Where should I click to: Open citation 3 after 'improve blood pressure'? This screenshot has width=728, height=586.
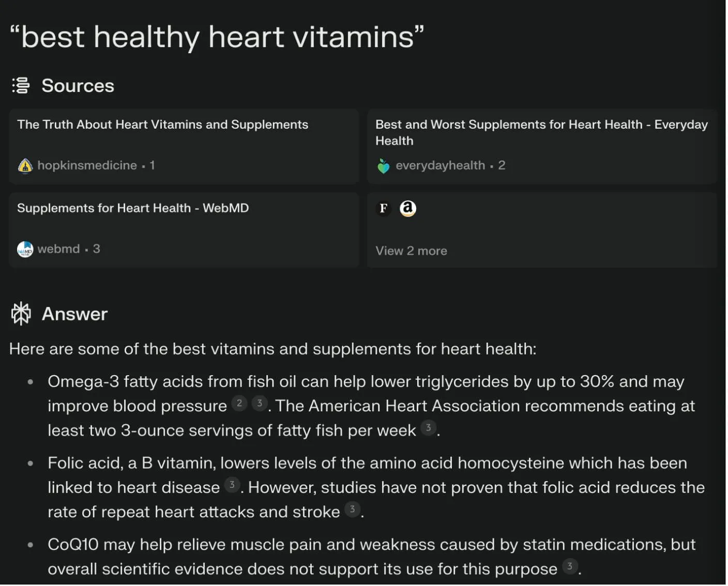coord(260,403)
